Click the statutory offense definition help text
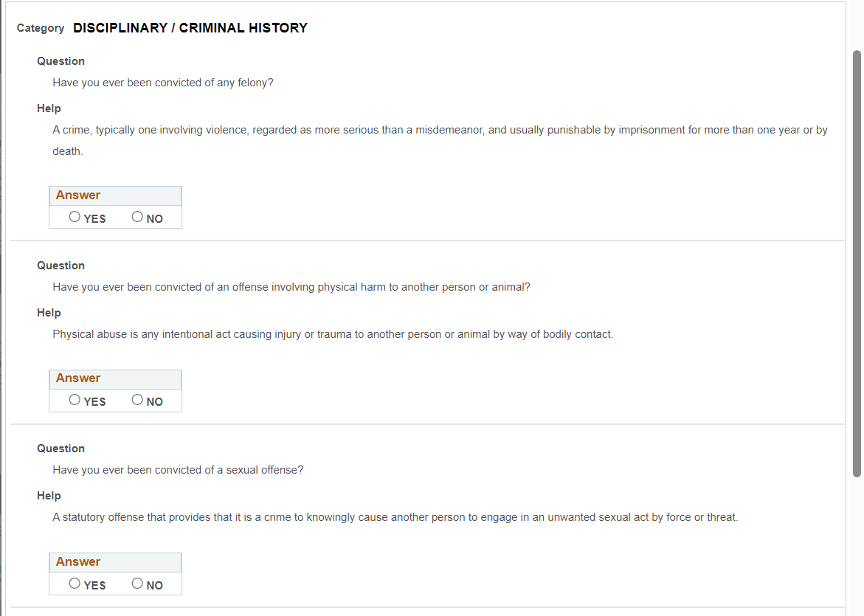Image resolution: width=864 pixels, height=616 pixels. pyautogui.click(x=395, y=517)
